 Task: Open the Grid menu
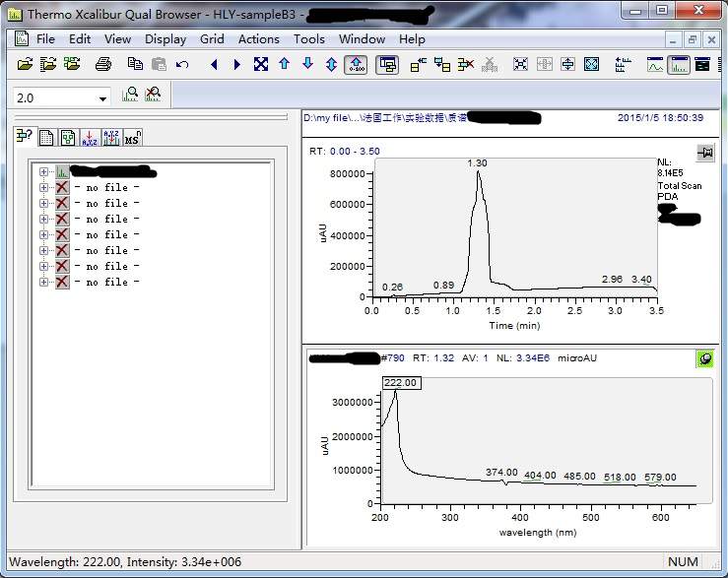point(212,39)
